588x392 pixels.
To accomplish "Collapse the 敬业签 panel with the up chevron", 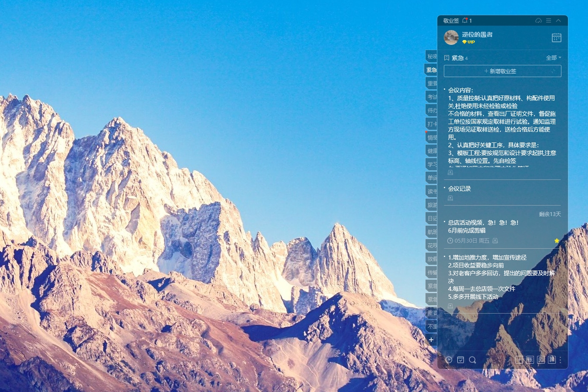I will 558,20.
